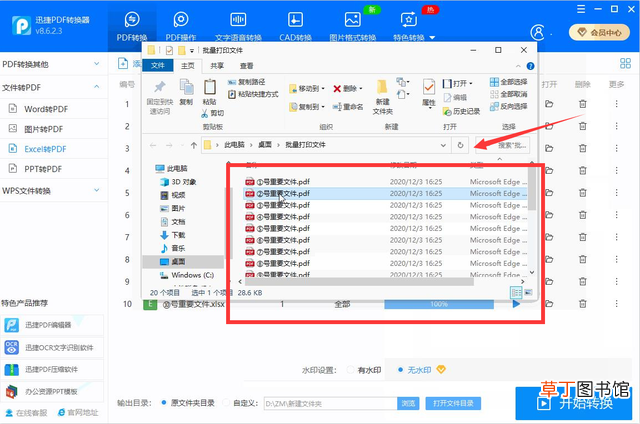Open the address bar history dropdown chevron
Viewport: 640px width, 424px height.
(443, 145)
